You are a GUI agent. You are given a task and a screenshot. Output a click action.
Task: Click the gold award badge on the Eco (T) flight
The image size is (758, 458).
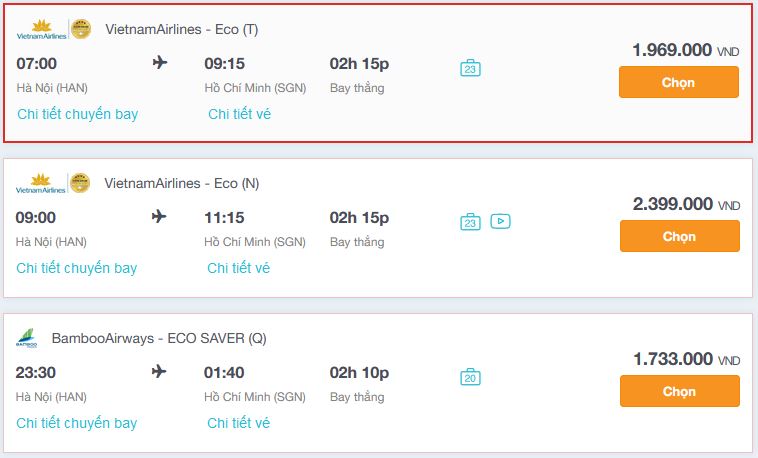click(x=81, y=29)
